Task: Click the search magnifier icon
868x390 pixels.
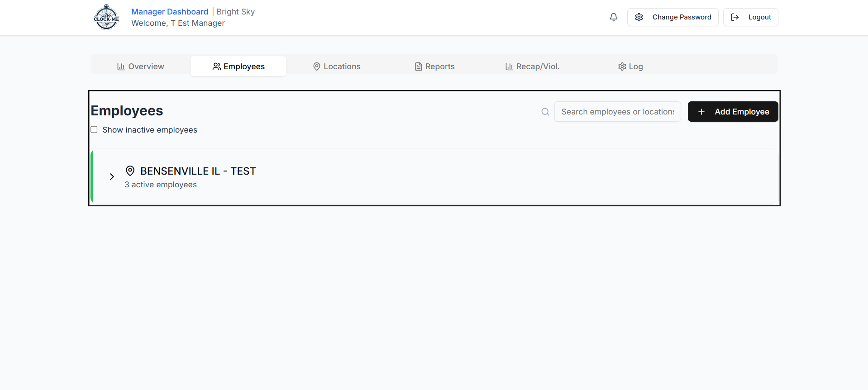Action: [x=545, y=112]
